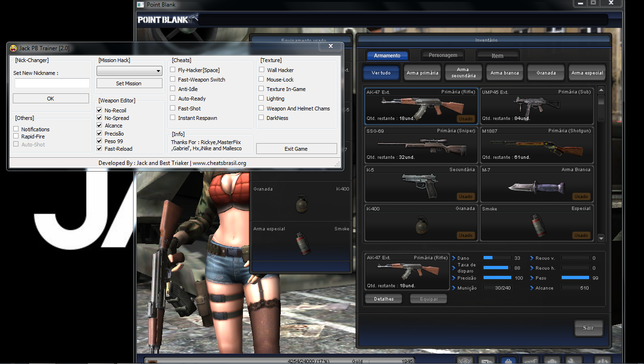Click the arrow icon beside Precisão
This screenshot has width=644, height=364.
coord(454,278)
